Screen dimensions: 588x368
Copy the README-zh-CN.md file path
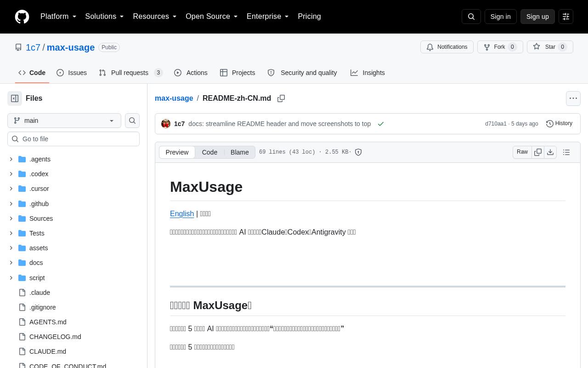coord(281,98)
